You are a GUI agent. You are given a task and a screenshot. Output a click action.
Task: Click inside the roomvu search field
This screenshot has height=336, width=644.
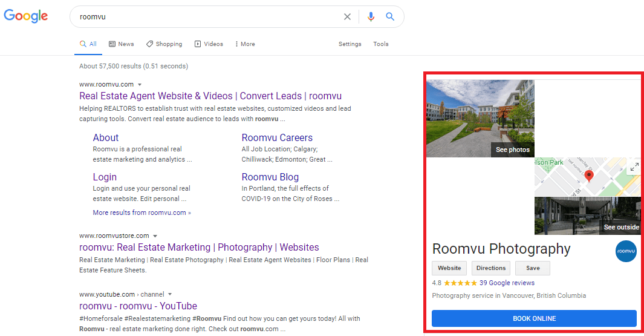pyautogui.click(x=206, y=17)
